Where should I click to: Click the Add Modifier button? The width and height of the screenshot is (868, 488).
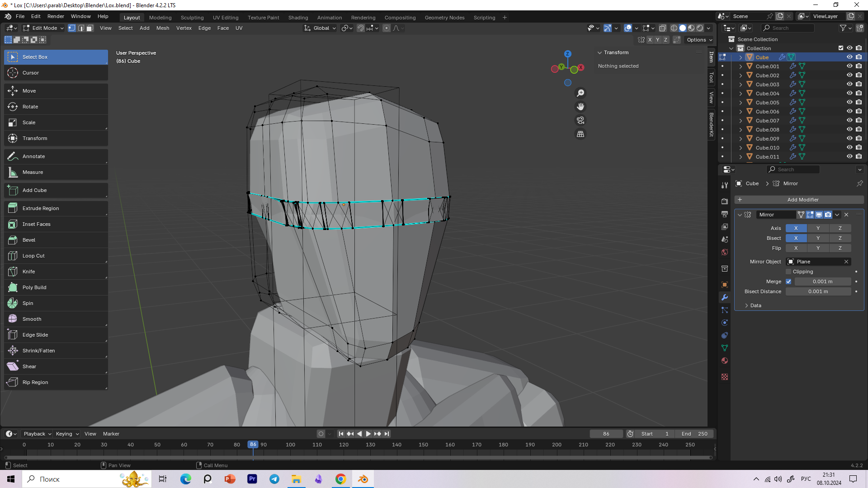pyautogui.click(x=799, y=200)
